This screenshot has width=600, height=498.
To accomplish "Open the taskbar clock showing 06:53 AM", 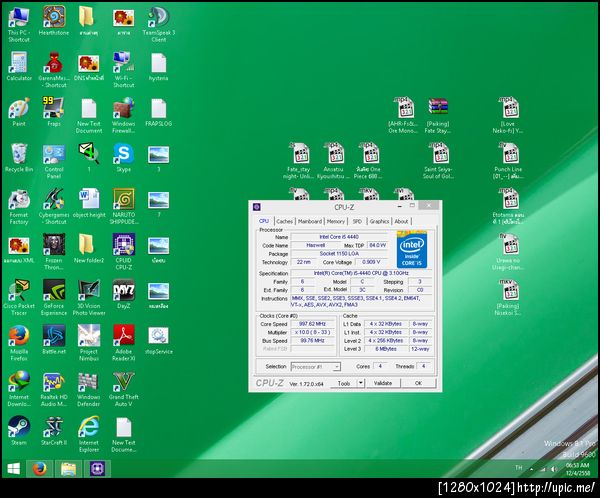I will click(x=578, y=469).
